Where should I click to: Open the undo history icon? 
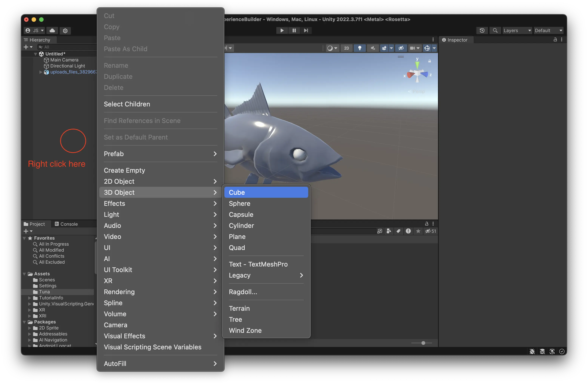[482, 30]
